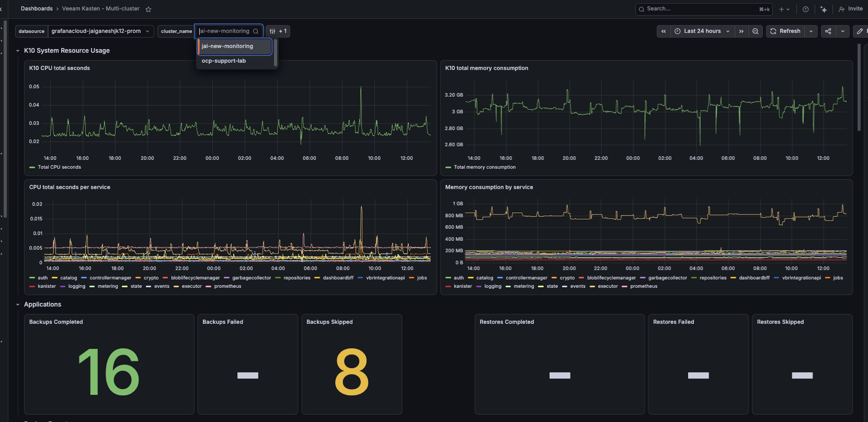Open the Last 24 hours time range picker
Screen dimensions: 868x422
coord(702,31)
